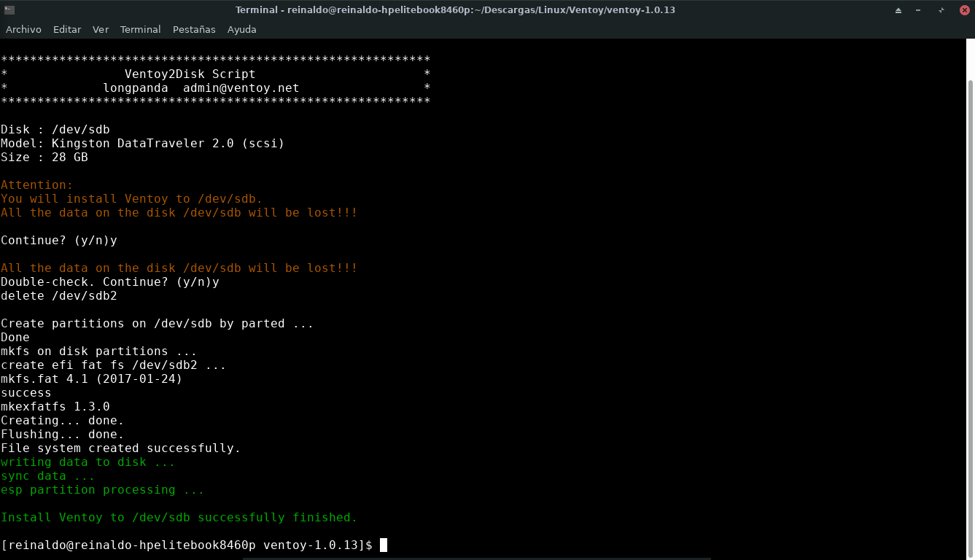
Task: Open the Terminal menu
Action: [141, 29]
